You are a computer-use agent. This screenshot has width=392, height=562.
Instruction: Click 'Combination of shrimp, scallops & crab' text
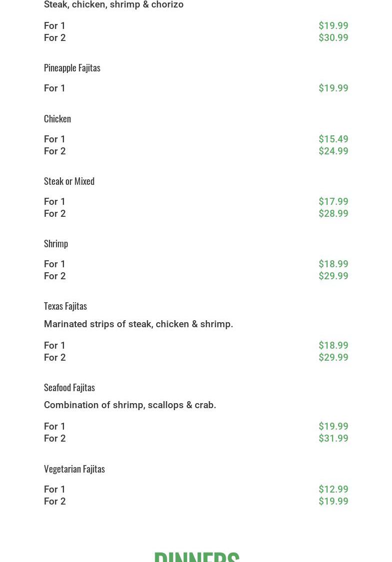pyautogui.click(x=130, y=405)
